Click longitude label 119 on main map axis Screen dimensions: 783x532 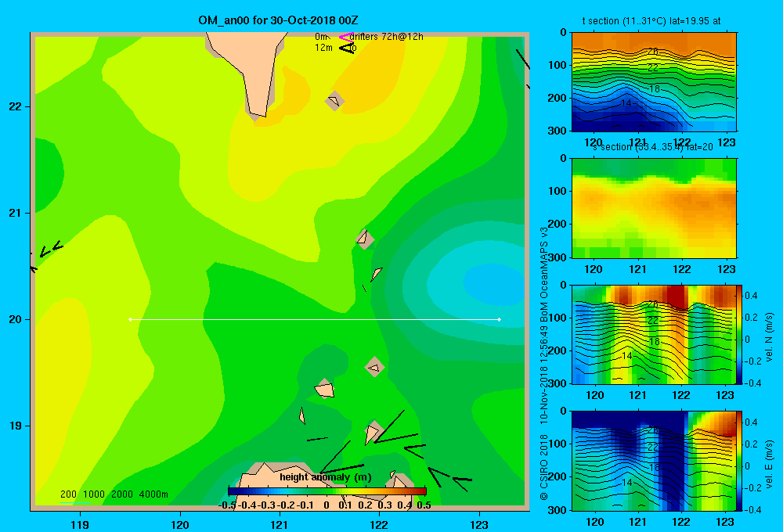80,524
